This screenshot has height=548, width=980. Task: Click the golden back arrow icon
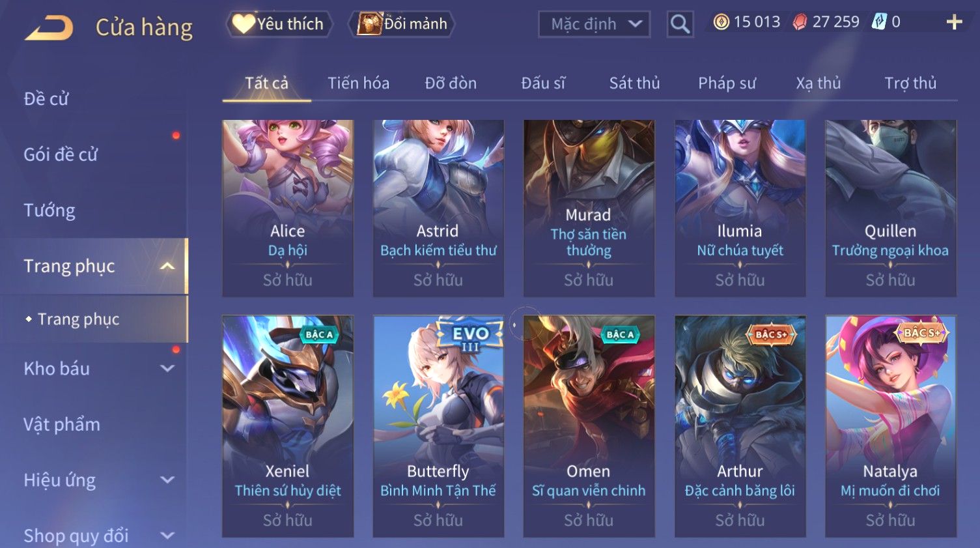(x=49, y=27)
